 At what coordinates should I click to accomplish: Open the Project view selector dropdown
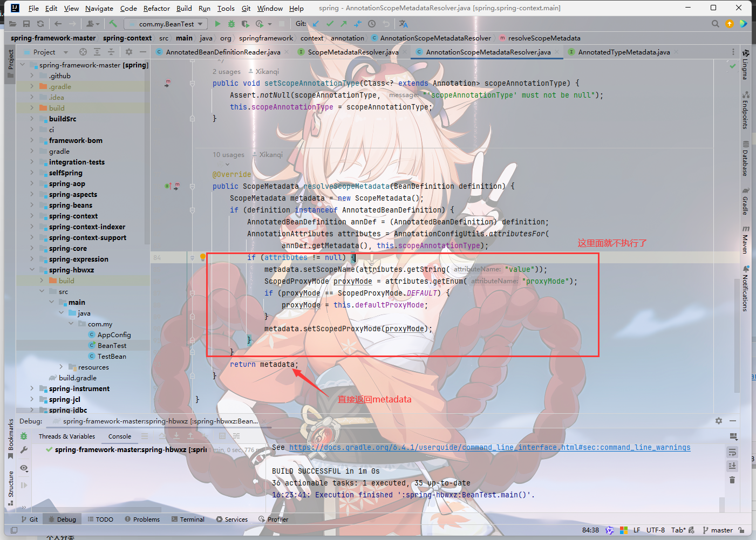(x=51, y=52)
